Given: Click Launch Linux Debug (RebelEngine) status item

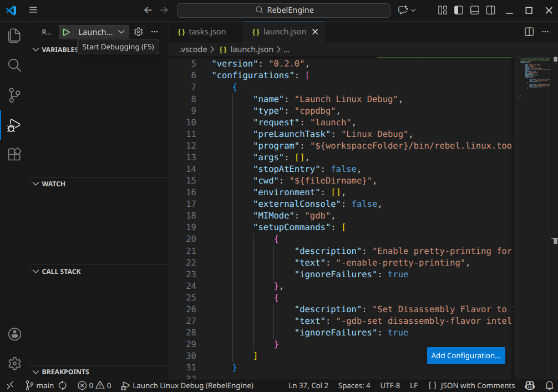Looking at the screenshot, I should (x=187, y=385).
